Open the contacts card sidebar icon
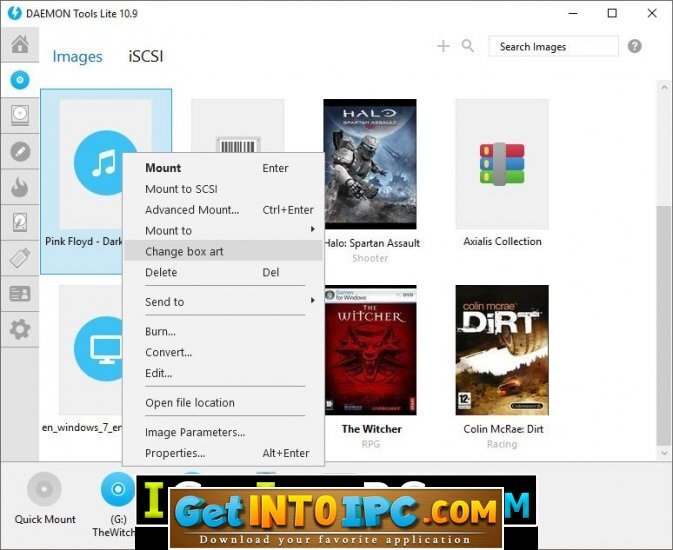673x550 pixels. click(20, 294)
